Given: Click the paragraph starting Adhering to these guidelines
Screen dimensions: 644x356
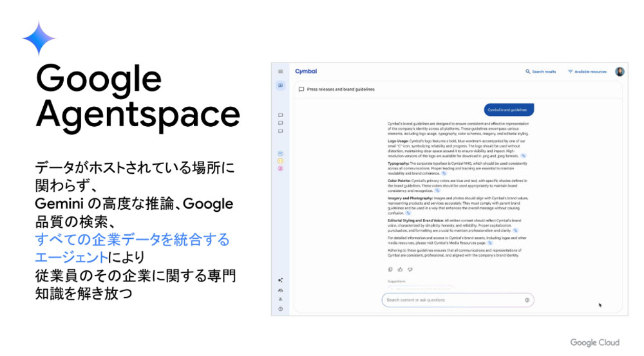Looking at the screenshot, I should (x=455, y=252).
